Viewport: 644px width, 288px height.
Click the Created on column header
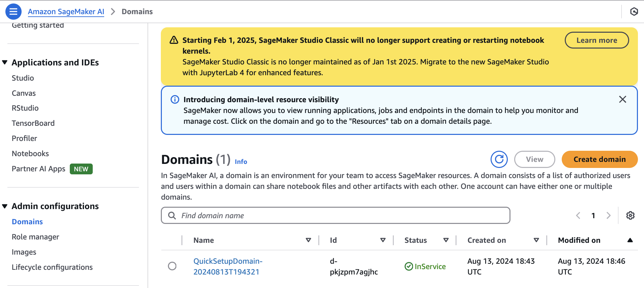487,240
